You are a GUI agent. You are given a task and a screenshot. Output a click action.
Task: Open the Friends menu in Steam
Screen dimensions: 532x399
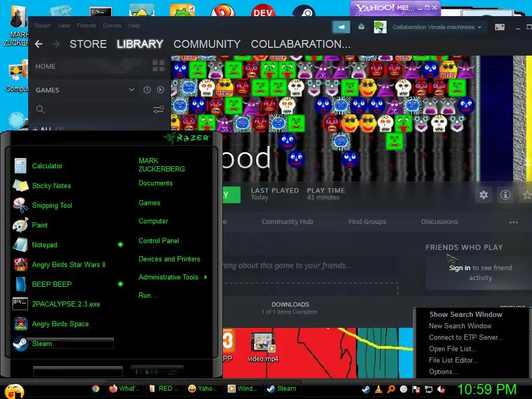pos(86,25)
